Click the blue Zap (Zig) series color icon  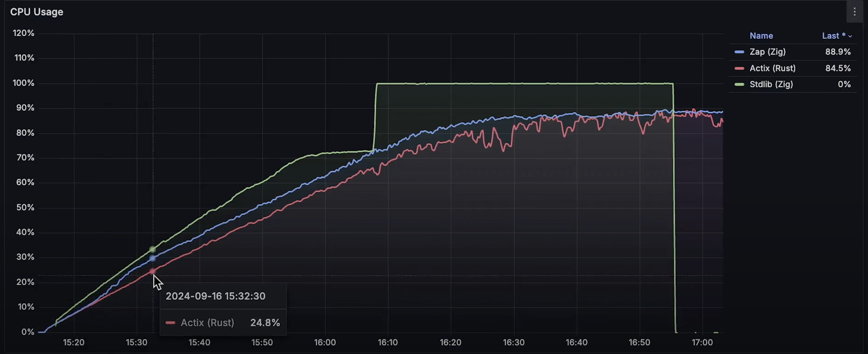pyautogui.click(x=739, y=52)
